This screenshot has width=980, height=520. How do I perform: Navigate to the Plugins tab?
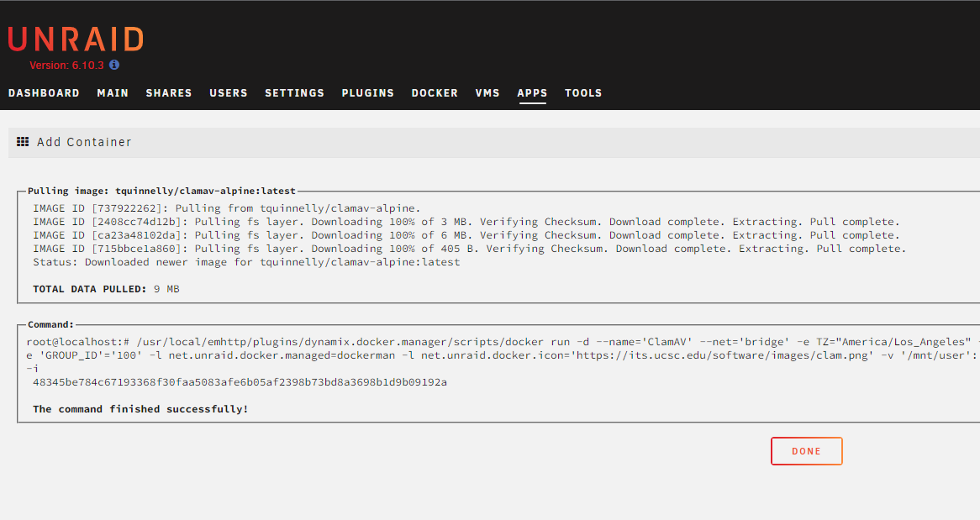[x=367, y=93]
